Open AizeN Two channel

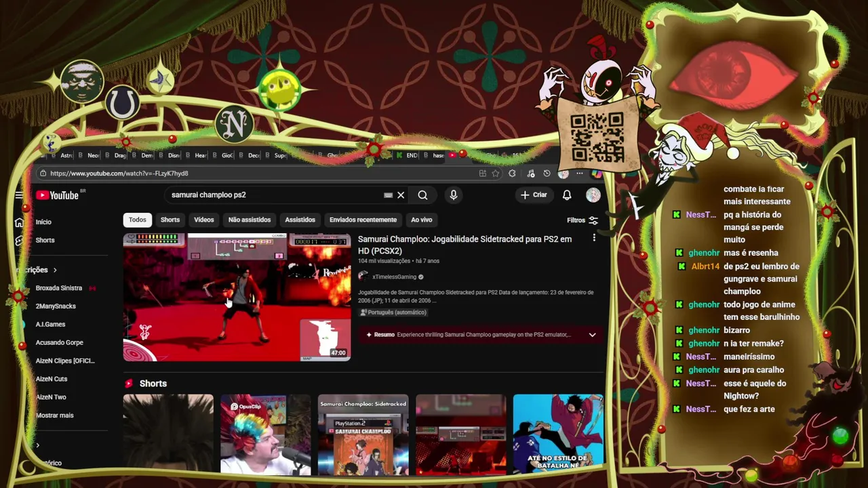(51, 397)
